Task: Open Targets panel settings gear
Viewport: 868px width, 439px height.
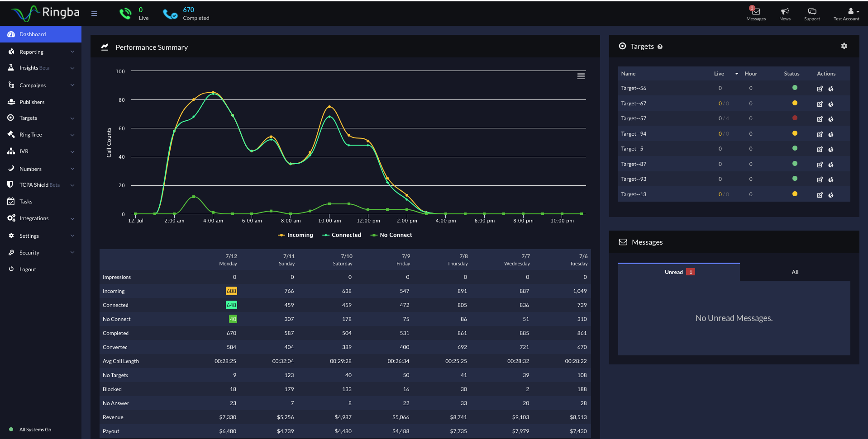Action: pos(844,46)
